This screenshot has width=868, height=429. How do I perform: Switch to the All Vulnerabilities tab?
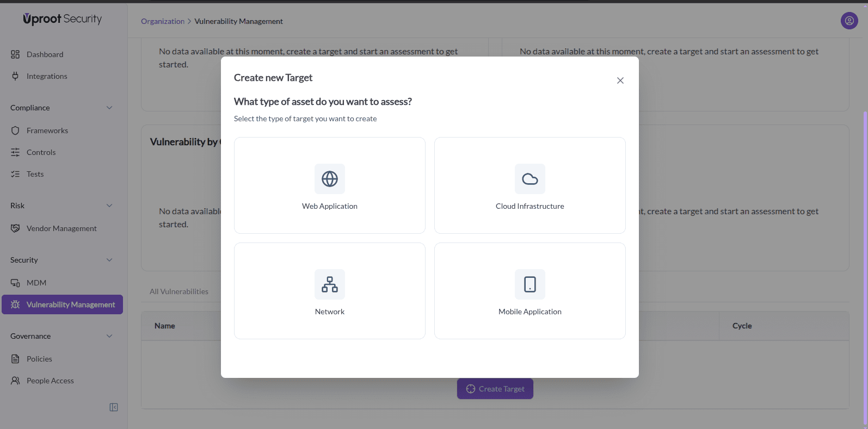coord(179,291)
